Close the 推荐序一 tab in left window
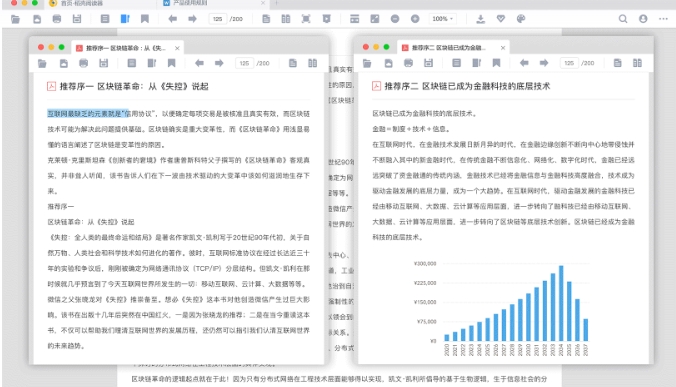The image size is (676, 387). 177,48
